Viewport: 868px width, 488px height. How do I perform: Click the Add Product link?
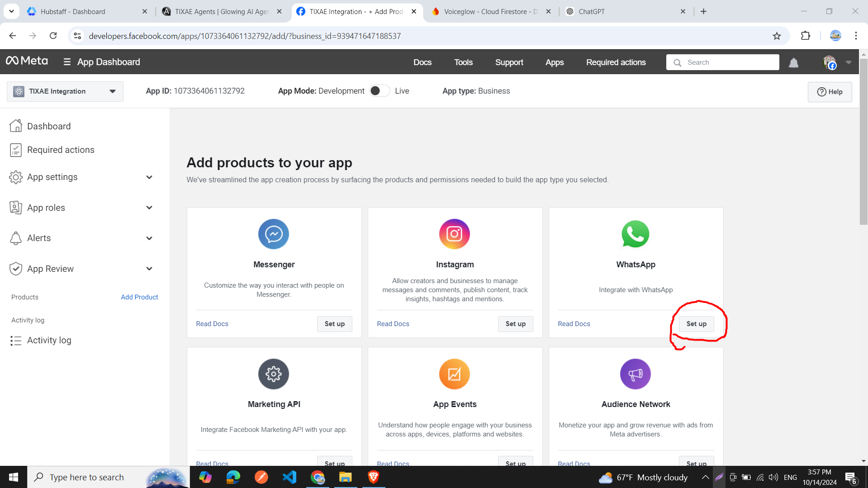[139, 297]
